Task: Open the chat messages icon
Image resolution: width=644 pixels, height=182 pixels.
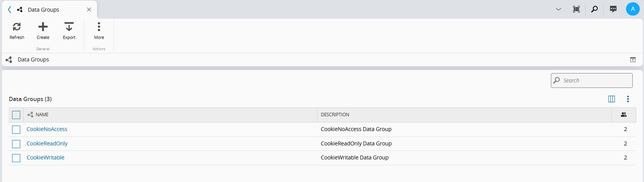Action: 613,9
